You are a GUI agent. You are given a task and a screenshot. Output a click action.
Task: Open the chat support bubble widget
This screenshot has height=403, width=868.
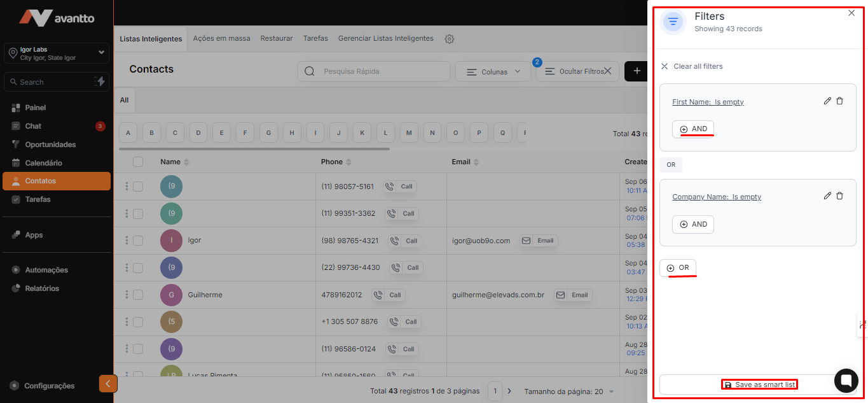846,381
